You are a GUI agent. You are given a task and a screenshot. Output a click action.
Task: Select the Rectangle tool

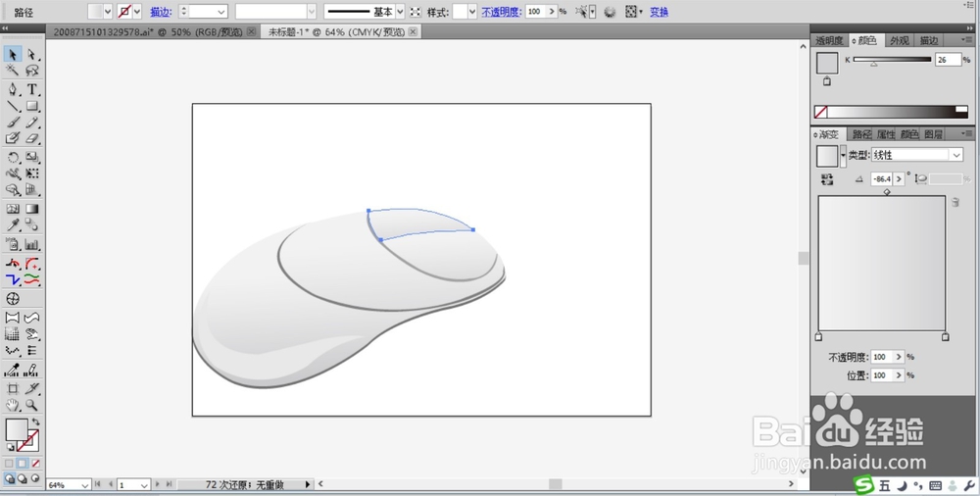point(32,106)
